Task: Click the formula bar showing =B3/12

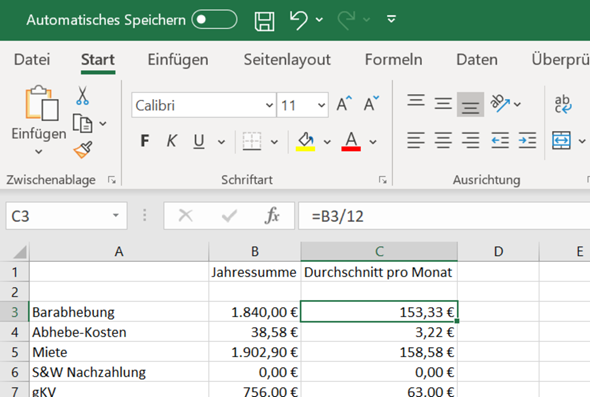Action: tap(444, 216)
